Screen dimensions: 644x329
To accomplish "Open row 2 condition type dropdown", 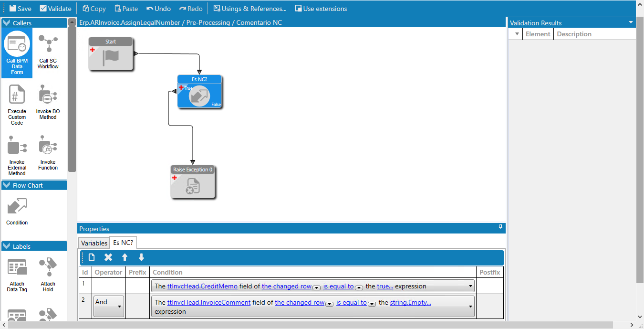I will click(x=470, y=306).
